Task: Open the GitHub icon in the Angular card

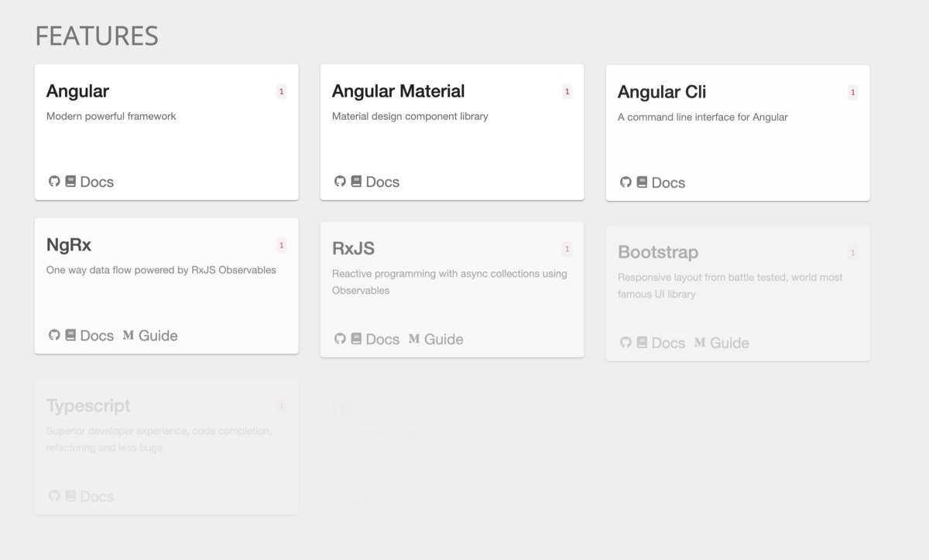Action: (54, 181)
